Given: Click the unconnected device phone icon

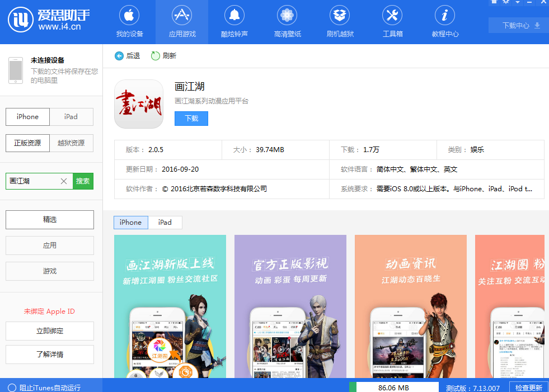Looking at the screenshot, I should pyautogui.click(x=16, y=70).
